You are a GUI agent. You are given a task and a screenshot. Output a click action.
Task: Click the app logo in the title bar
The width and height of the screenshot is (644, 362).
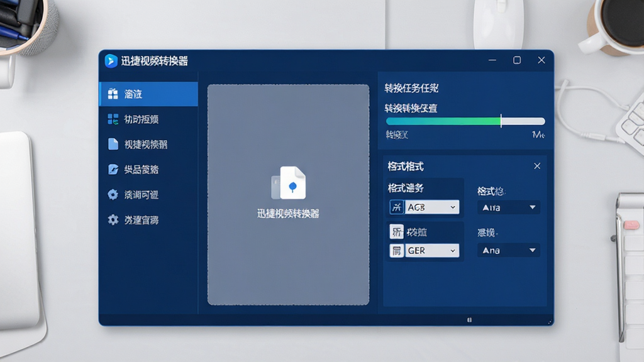(111, 61)
